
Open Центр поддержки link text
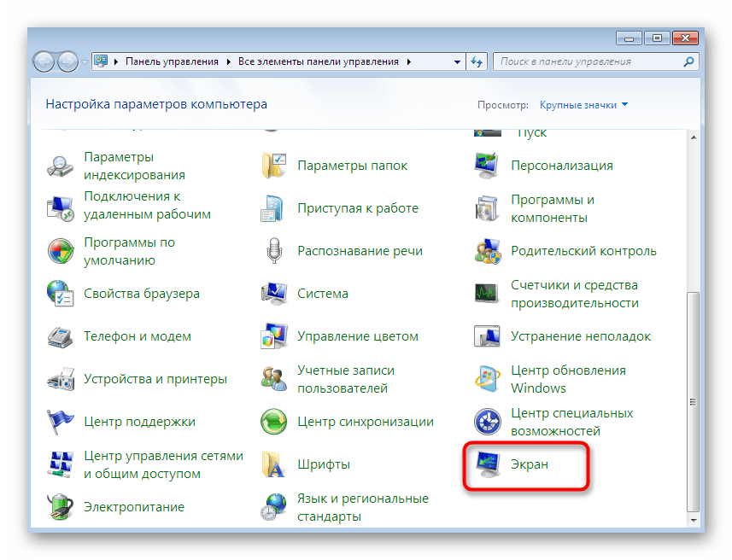pos(139,422)
